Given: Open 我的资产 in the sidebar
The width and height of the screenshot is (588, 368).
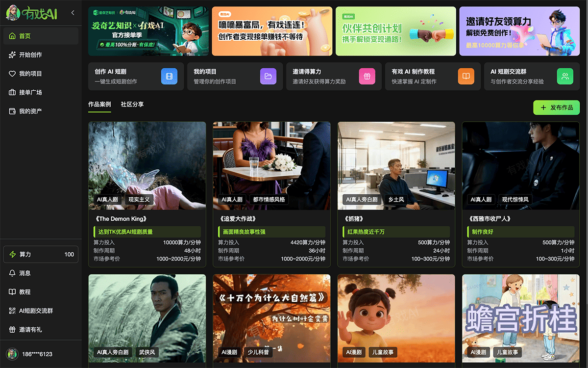Looking at the screenshot, I should (30, 111).
